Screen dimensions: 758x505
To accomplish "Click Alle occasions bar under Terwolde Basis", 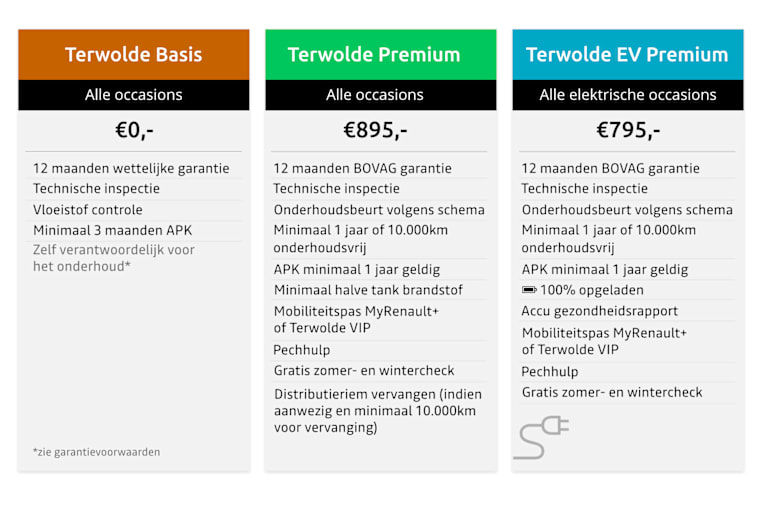I will tap(134, 95).
